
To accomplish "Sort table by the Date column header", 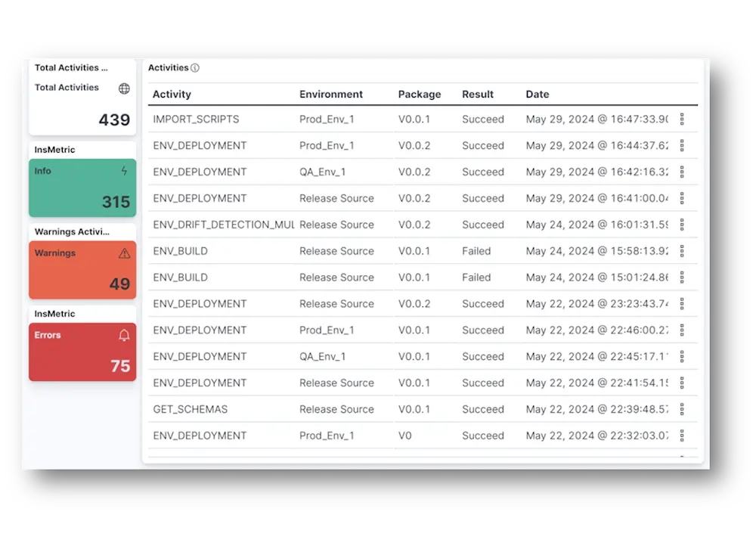I will 538,95.
